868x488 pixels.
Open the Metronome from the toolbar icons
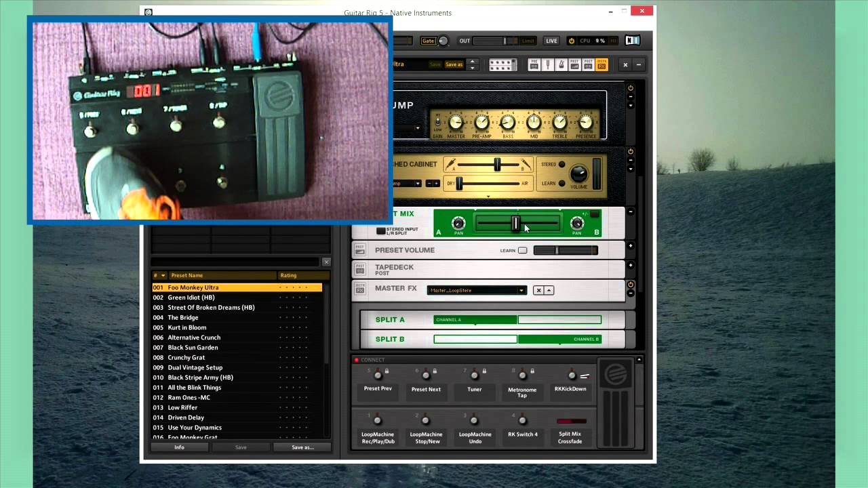pos(561,64)
